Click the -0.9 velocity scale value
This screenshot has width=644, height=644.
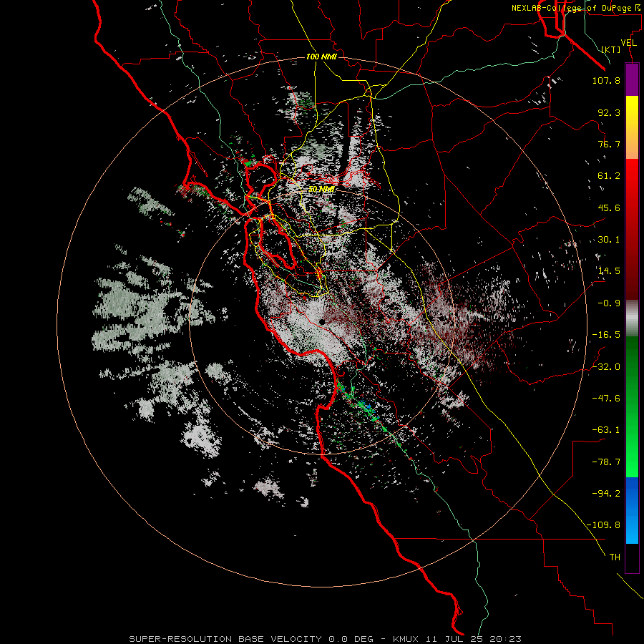click(x=609, y=303)
